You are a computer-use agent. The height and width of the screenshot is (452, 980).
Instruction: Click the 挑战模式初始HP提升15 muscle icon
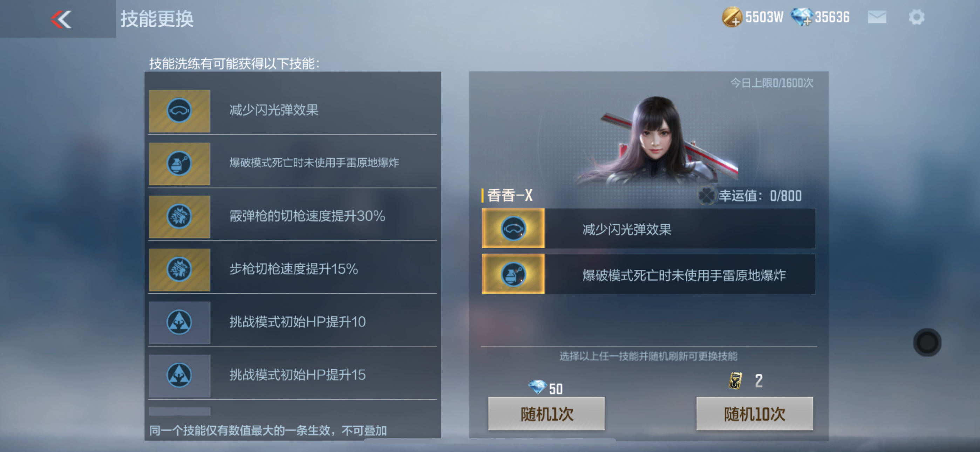[179, 375]
